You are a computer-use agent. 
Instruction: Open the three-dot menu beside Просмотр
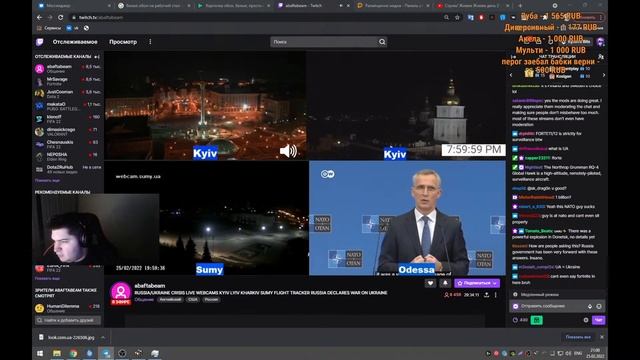[x=150, y=42]
